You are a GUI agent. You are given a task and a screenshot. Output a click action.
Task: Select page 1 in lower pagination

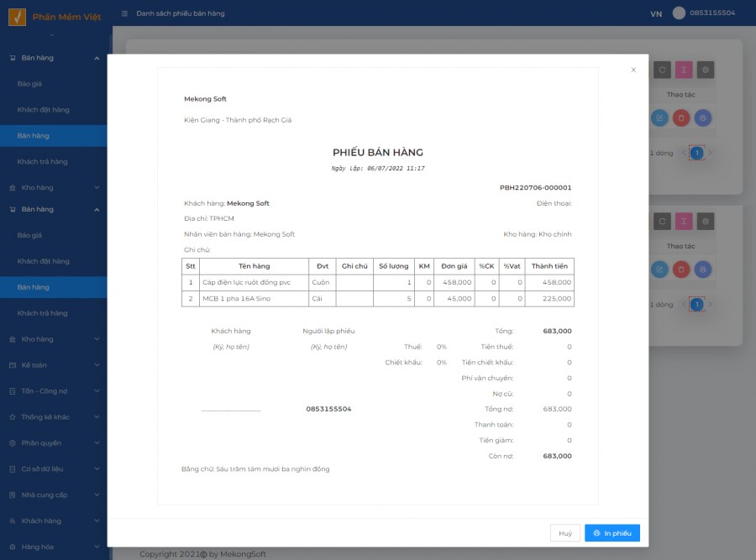tap(696, 305)
